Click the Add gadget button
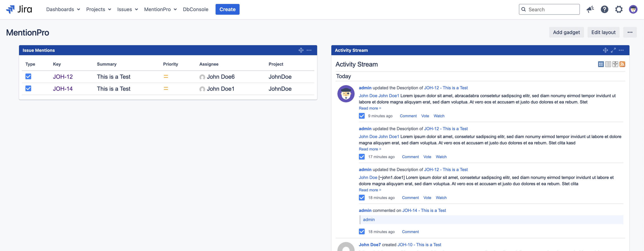The image size is (644, 251). [566, 32]
